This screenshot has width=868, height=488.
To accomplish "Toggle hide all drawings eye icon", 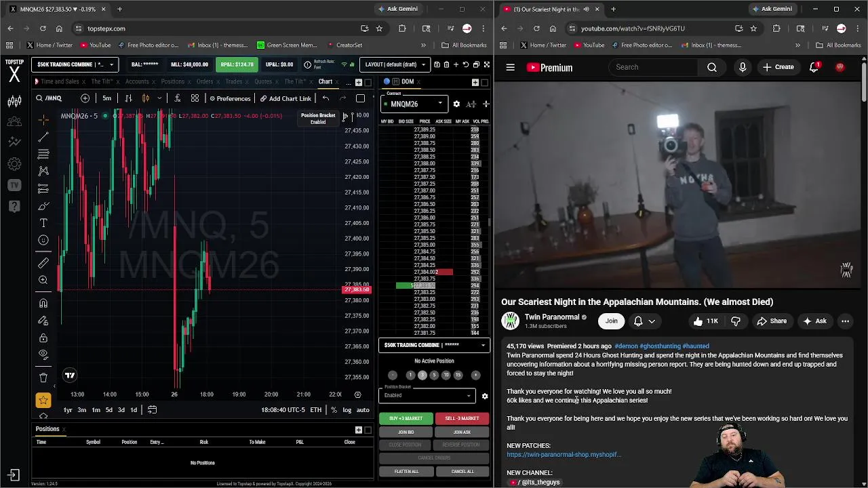I will (x=43, y=354).
